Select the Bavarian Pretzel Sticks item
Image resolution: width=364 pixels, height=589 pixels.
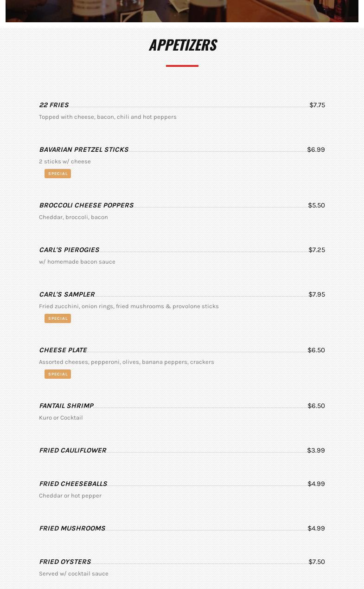point(83,149)
